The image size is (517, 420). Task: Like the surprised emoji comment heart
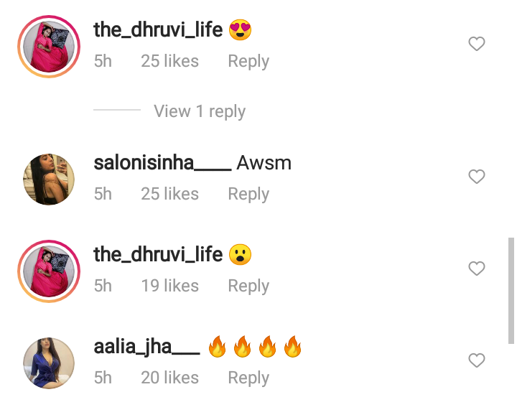tap(477, 269)
